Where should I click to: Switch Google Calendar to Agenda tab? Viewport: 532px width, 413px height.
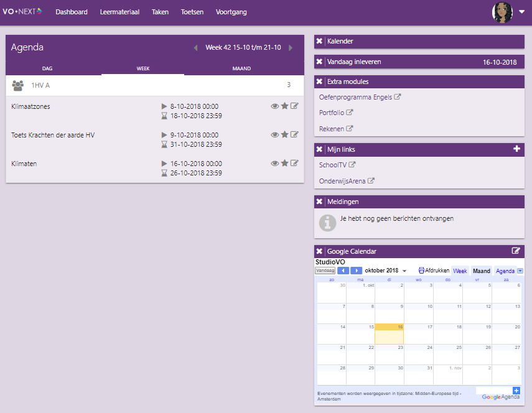505,271
